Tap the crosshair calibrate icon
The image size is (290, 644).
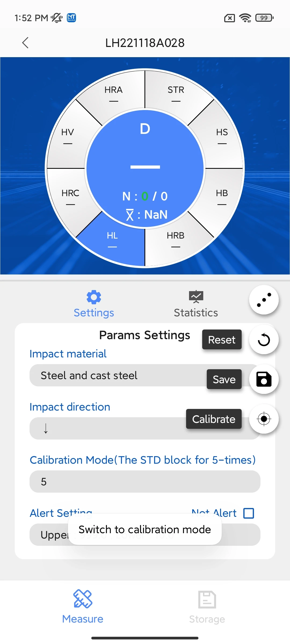pos(264,419)
